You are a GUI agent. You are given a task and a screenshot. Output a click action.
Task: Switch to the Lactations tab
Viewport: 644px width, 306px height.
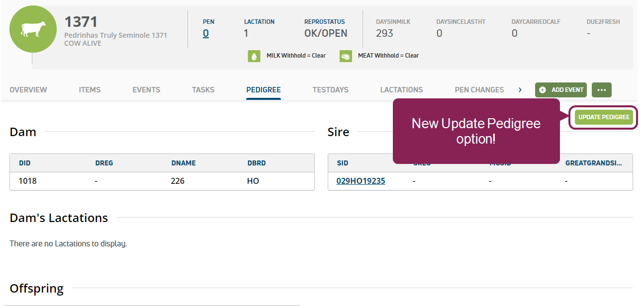(x=401, y=90)
